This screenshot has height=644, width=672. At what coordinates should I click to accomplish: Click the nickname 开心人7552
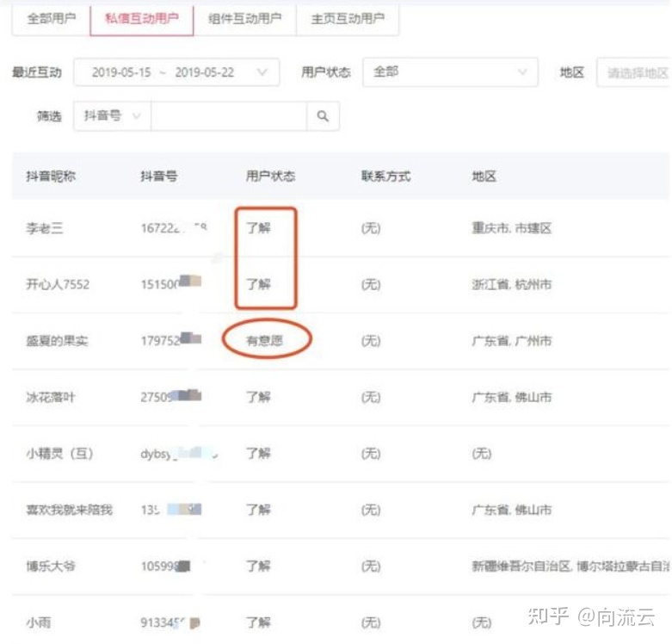[x=57, y=284]
